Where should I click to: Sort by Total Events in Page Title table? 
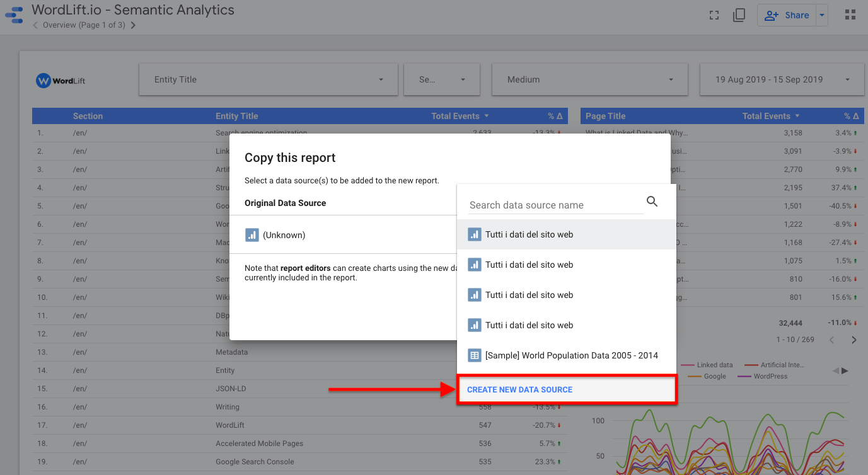click(x=771, y=116)
